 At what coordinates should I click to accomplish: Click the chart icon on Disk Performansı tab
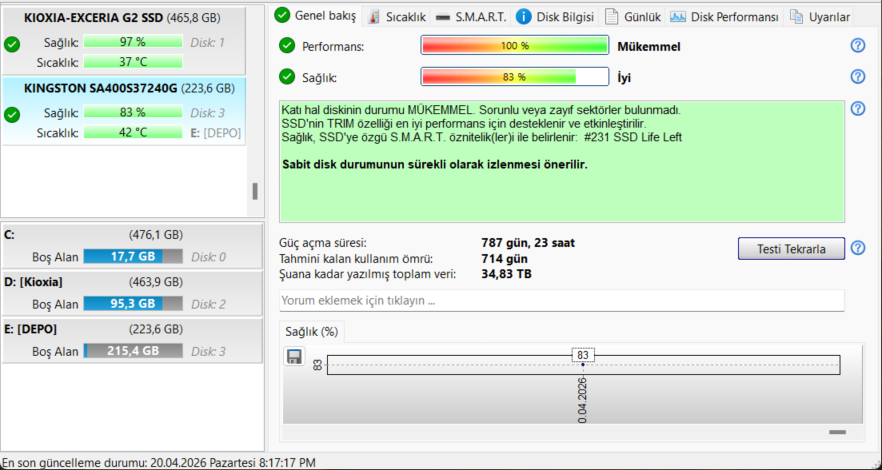[678, 17]
